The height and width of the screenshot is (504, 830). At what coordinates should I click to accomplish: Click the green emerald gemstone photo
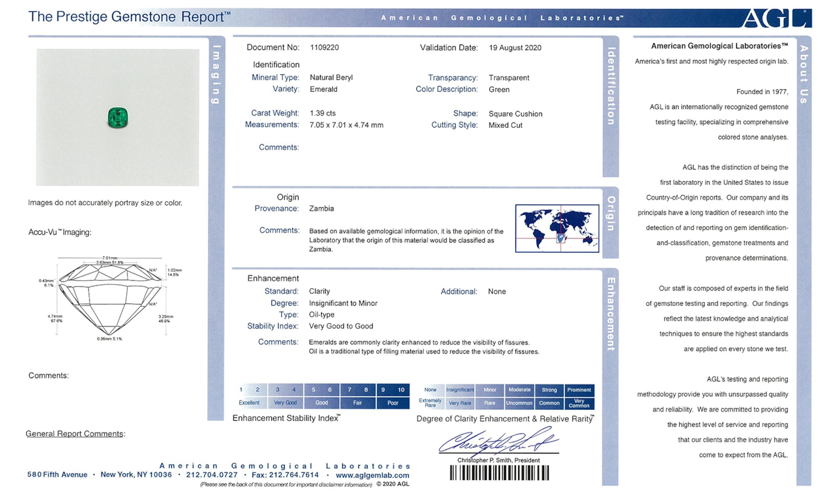tap(118, 118)
